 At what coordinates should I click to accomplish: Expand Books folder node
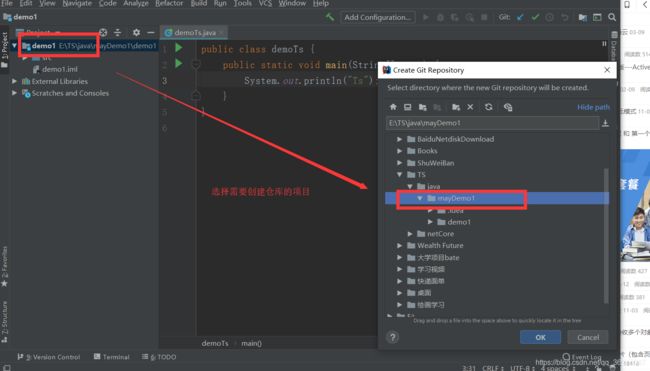click(400, 151)
